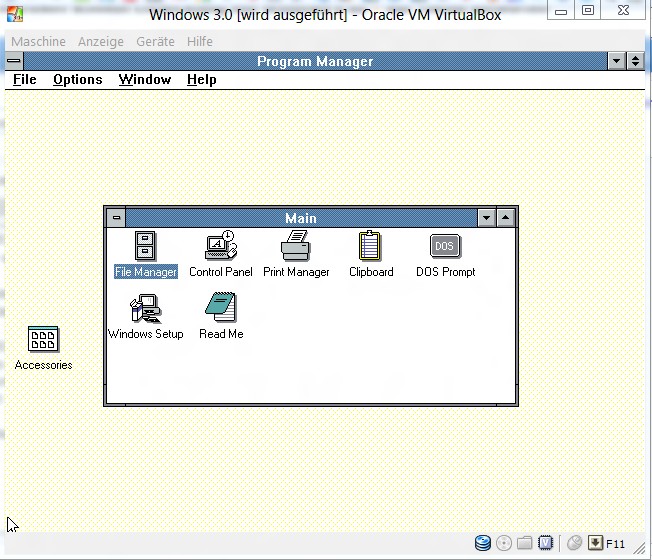
Task: Select the Read Me notepad icon
Action: [221, 307]
